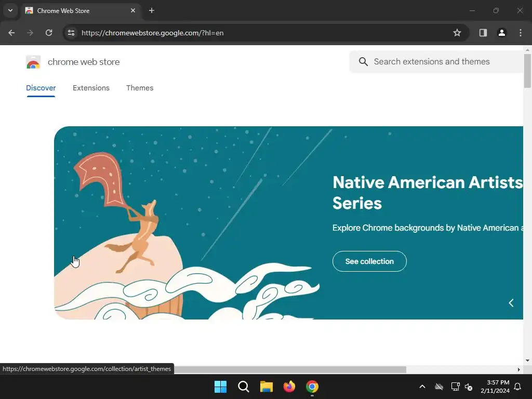Click the Chrome icon in the taskbar
This screenshot has width=532, height=399.
coord(312,387)
